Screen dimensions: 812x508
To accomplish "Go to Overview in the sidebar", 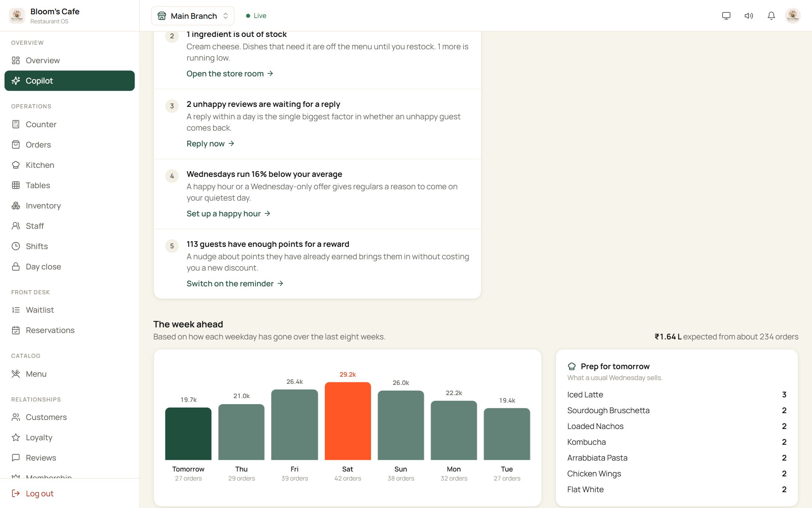I will coord(70,61).
